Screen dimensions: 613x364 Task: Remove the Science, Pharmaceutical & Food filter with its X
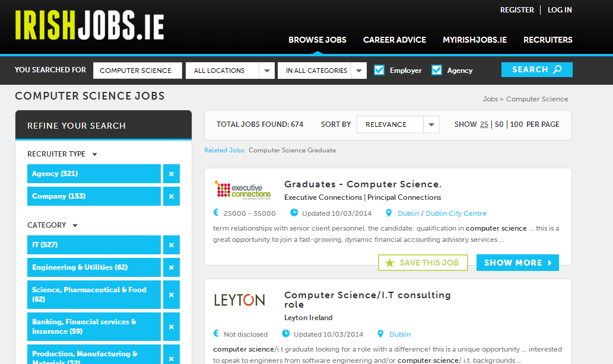171,295
